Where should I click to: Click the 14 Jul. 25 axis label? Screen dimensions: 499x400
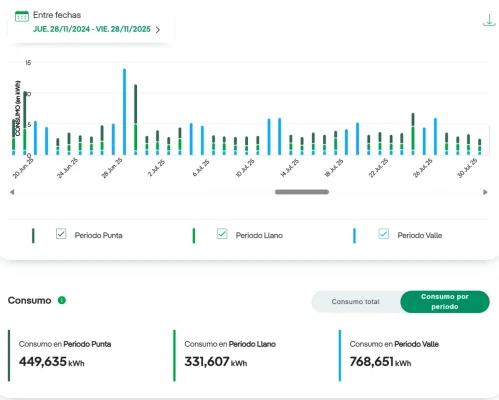[289, 168]
